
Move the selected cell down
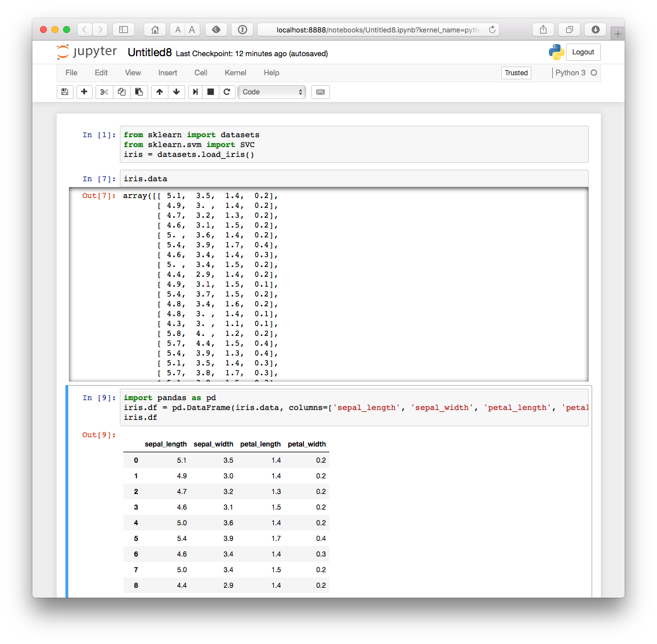(x=177, y=92)
